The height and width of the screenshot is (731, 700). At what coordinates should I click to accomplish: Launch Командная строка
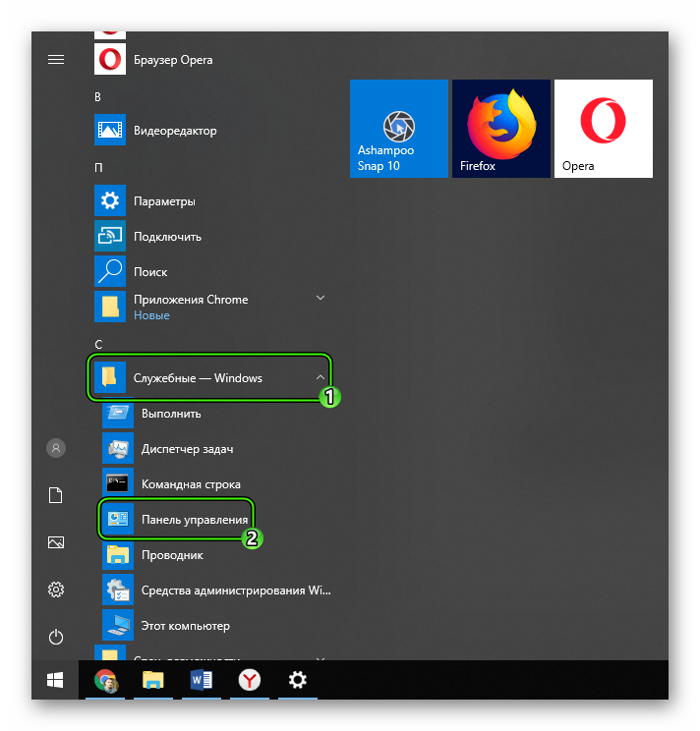[x=190, y=484]
